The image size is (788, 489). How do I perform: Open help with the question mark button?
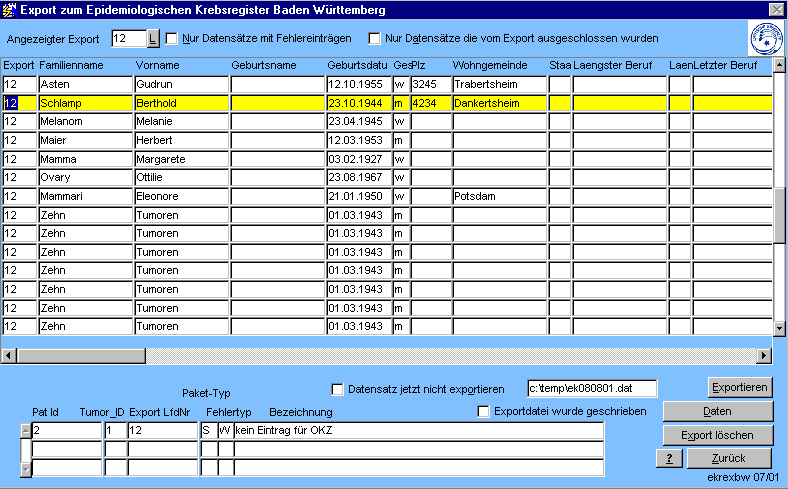coord(667,458)
